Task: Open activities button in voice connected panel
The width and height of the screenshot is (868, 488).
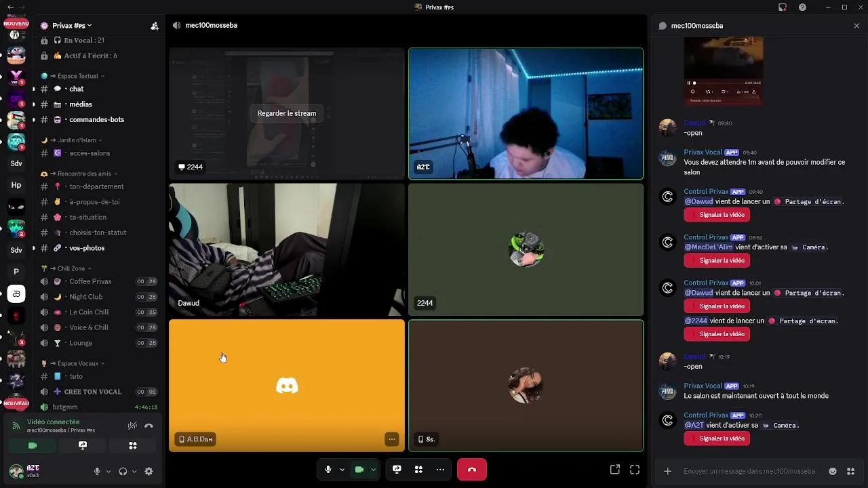Action: (133, 445)
